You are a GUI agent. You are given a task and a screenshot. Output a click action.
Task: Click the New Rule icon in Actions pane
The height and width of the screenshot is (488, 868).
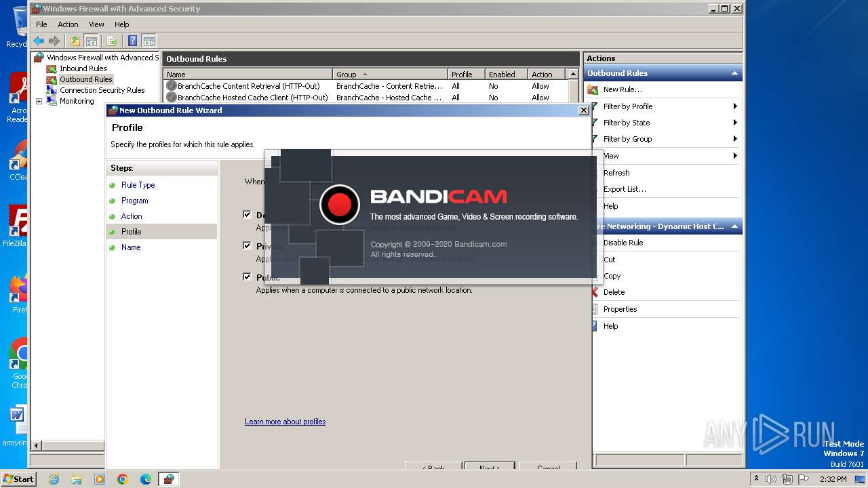click(x=593, y=89)
